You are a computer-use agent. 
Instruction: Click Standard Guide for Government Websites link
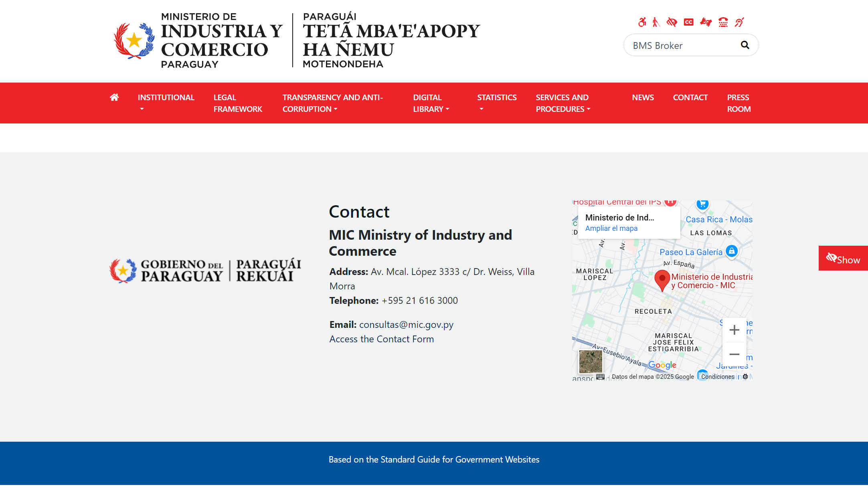460,460
